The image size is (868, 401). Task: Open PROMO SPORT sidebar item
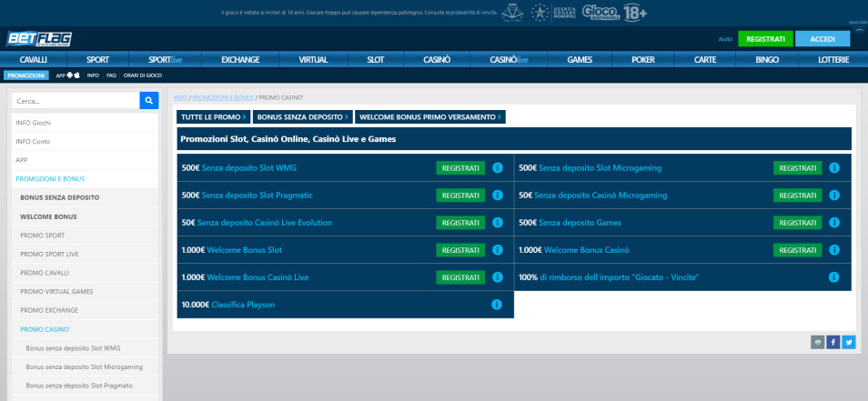pos(85,236)
